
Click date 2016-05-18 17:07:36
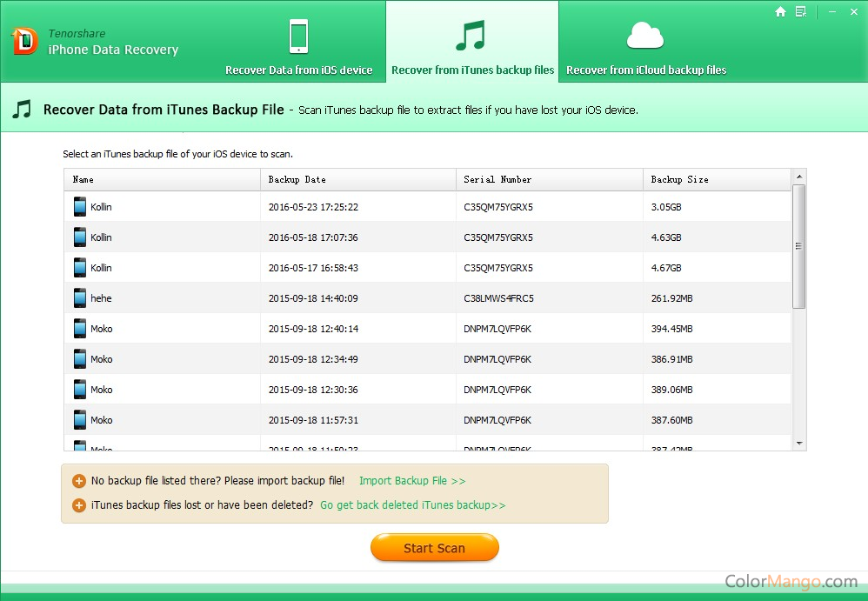(x=313, y=237)
